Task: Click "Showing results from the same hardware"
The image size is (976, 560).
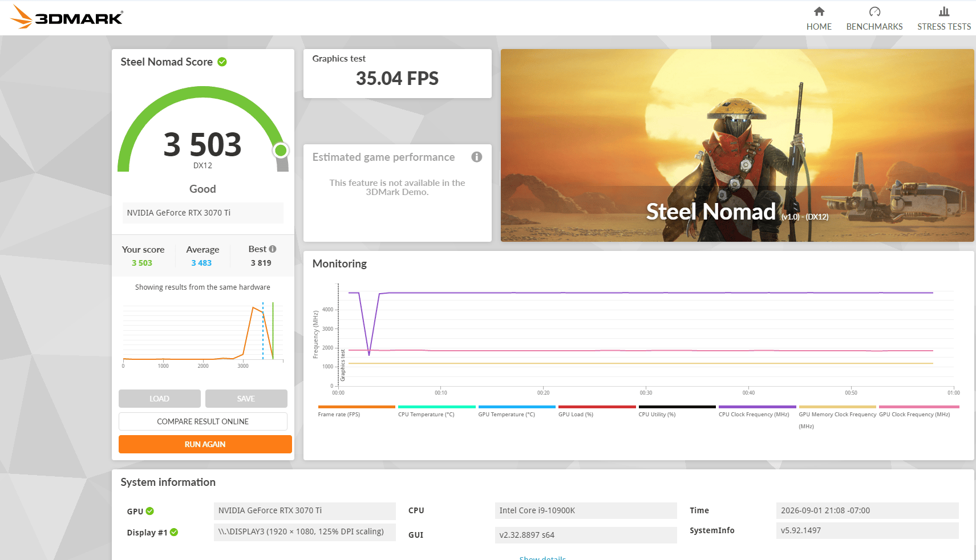Action: [x=203, y=287]
